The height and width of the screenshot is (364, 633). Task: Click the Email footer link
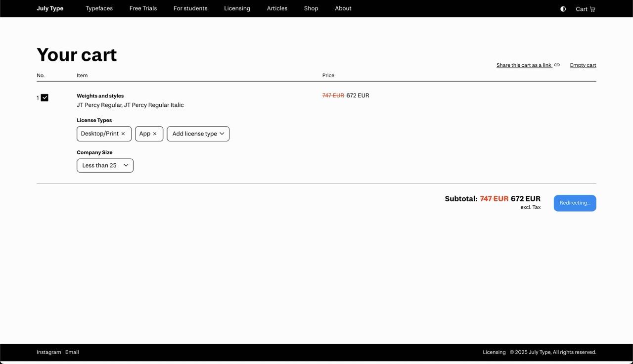(72, 352)
